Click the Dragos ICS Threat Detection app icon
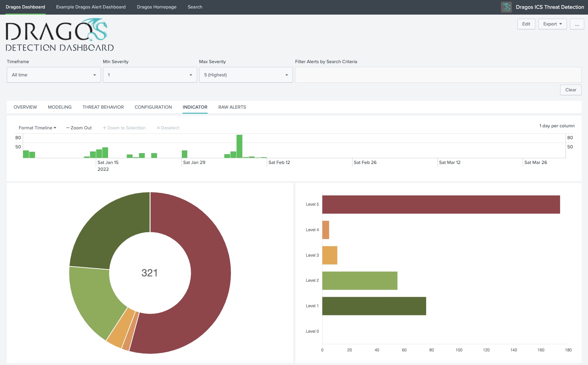 coord(506,7)
